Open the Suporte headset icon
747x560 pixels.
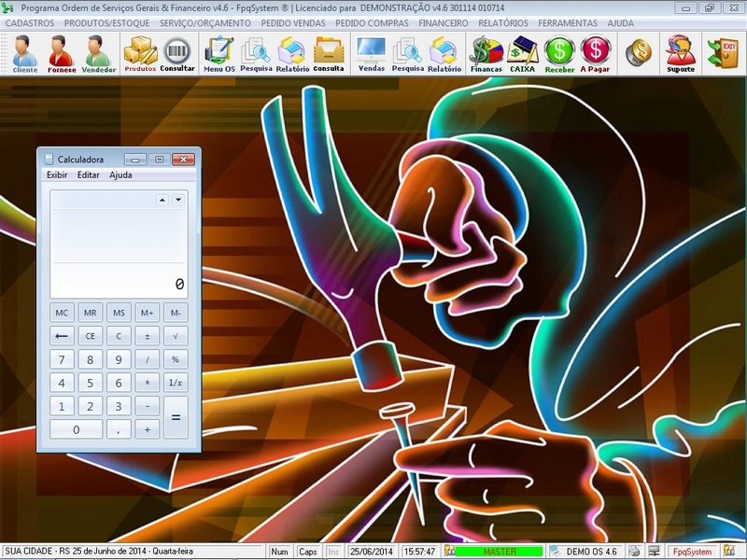click(681, 54)
